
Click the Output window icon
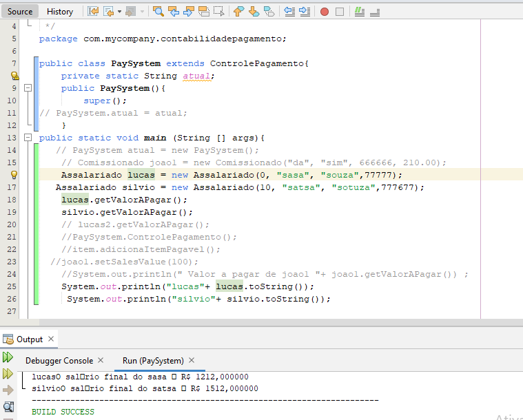pos(8,339)
